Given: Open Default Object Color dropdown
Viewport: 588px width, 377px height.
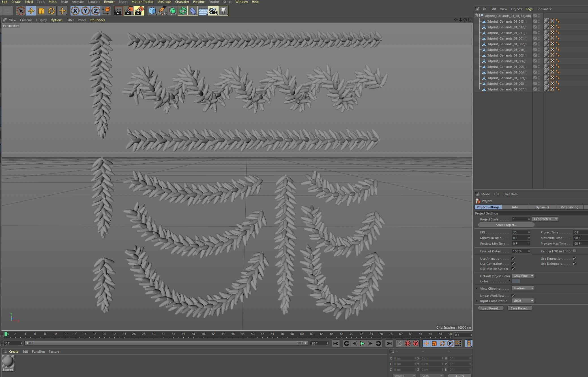Looking at the screenshot, I should click(x=523, y=276).
